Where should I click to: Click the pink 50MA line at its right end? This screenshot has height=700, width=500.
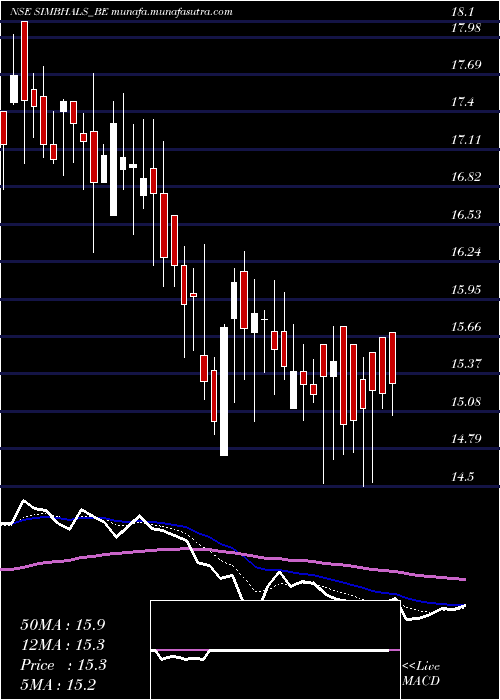[462, 579]
